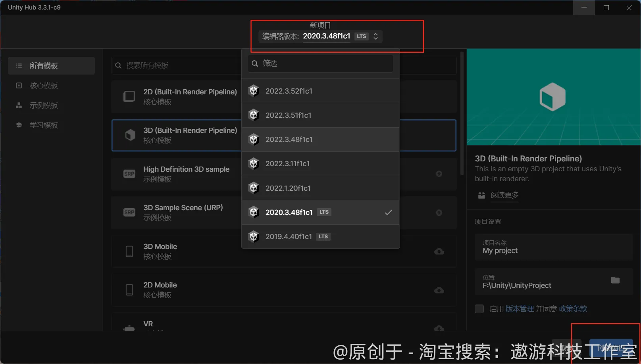The image size is (641, 364).
Task: Open the 政策条款 link
Action: [573, 309]
